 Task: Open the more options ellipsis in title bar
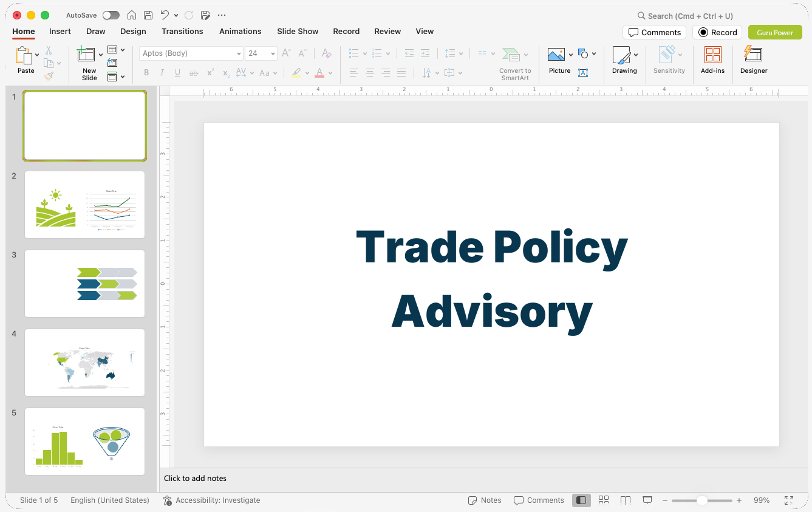[222, 15]
